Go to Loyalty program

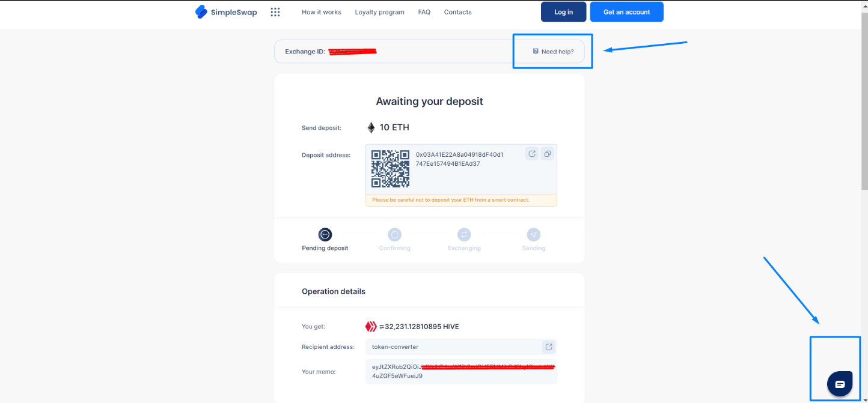(x=379, y=12)
